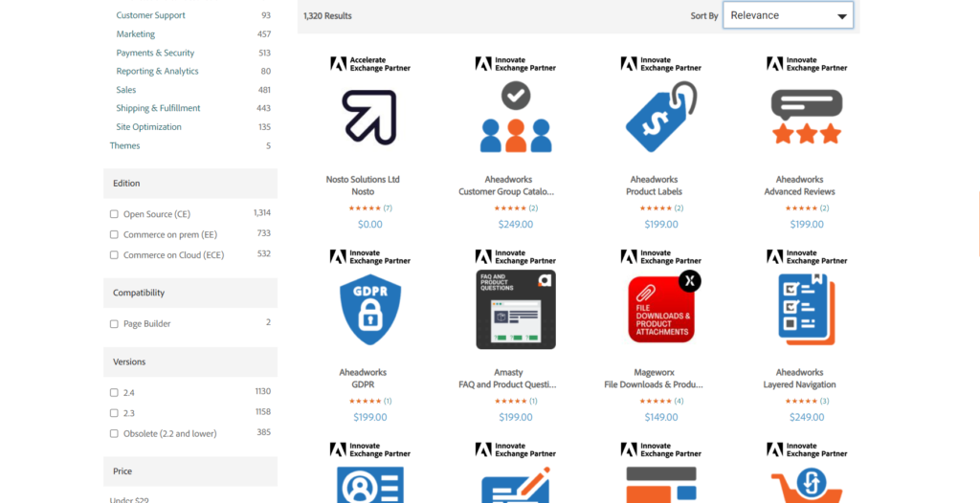Check the Commerce on Cloud (ECE) filter
Viewport: 980px width, 503px height.
point(114,255)
